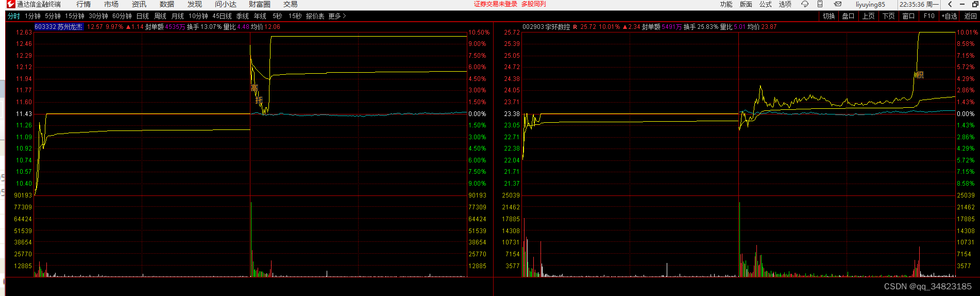Click the 高 marker on the 苏州龙杰 chart
The width and height of the screenshot is (980, 296).
pyautogui.click(x=254, y=89)
